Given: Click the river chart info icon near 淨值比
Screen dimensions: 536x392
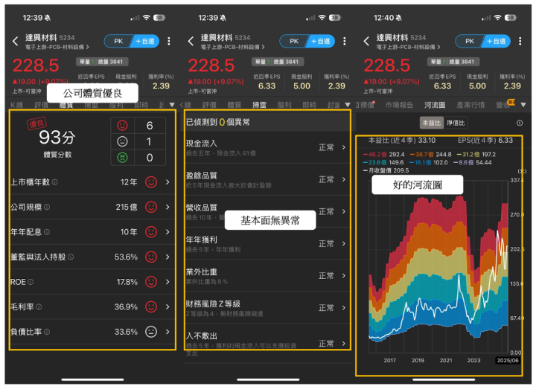Looking at the screenshot, I should click(520, 123).
